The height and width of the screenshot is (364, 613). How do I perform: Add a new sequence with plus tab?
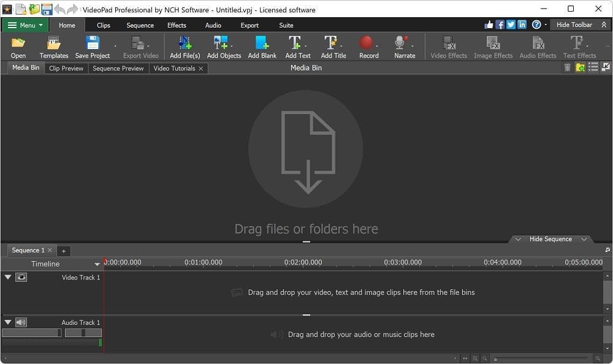[64, 251]
